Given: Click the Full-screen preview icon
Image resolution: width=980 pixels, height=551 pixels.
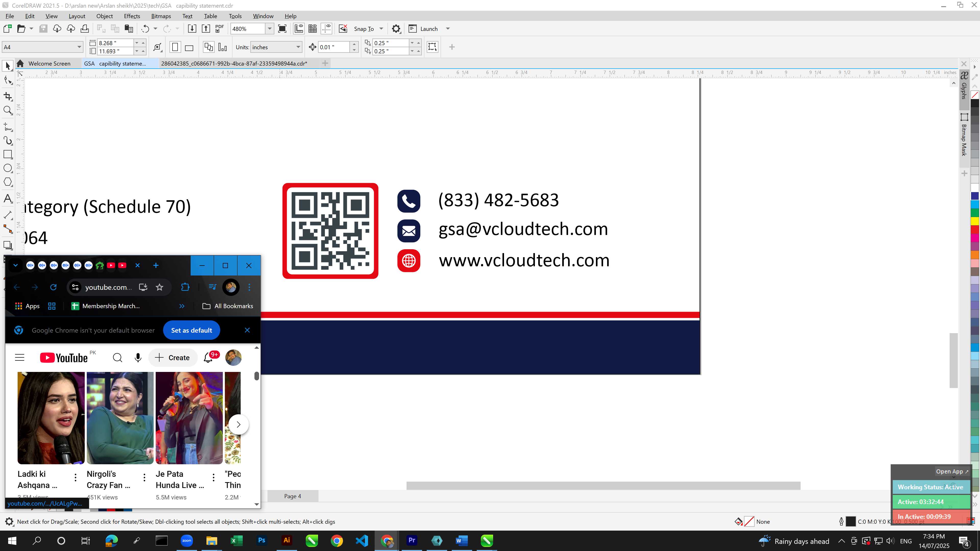Looking at the screenshot, I should (x=282, y=29).
